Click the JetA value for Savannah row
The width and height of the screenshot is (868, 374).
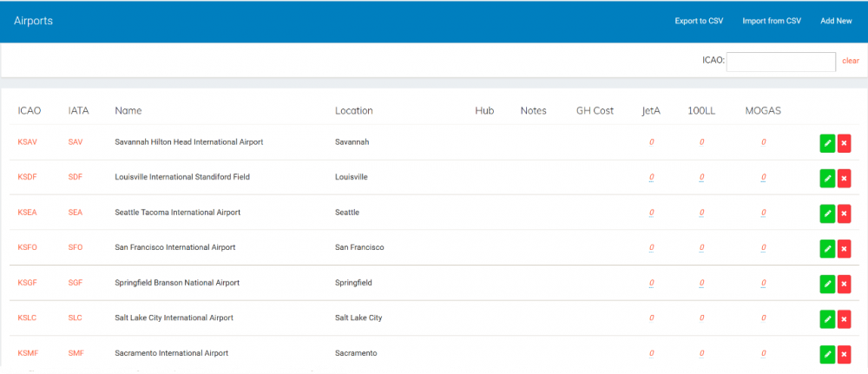click(651, 142)
